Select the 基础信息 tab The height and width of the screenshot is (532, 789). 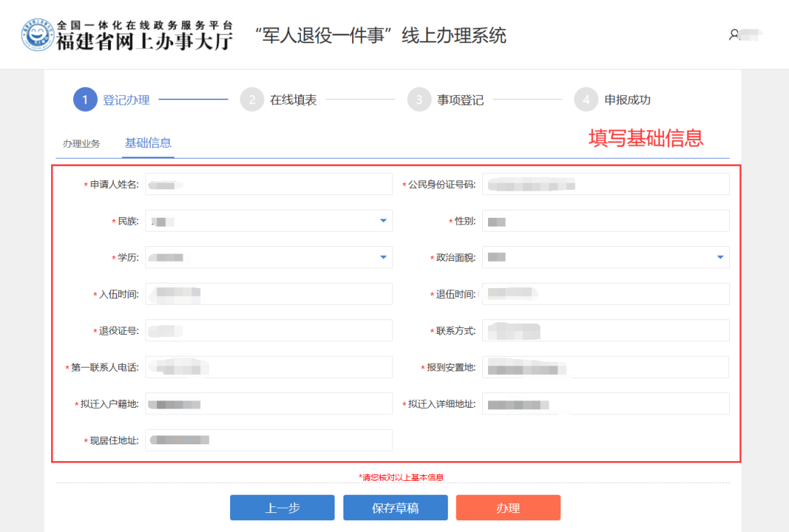click(148, 143)
